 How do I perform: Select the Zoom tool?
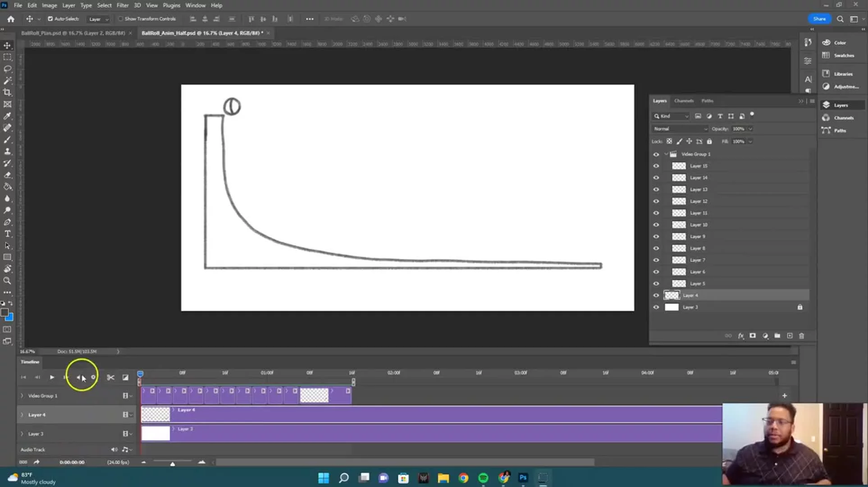7,280
